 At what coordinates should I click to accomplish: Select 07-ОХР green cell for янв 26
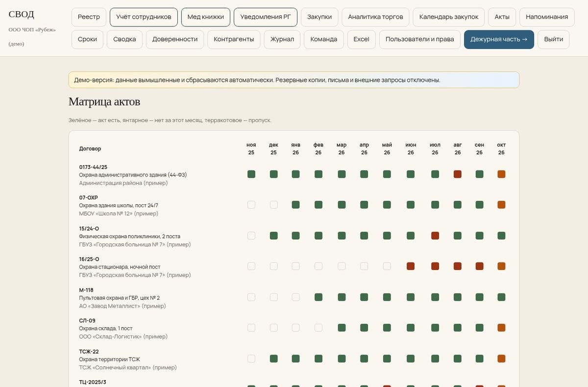coord(296,205)
